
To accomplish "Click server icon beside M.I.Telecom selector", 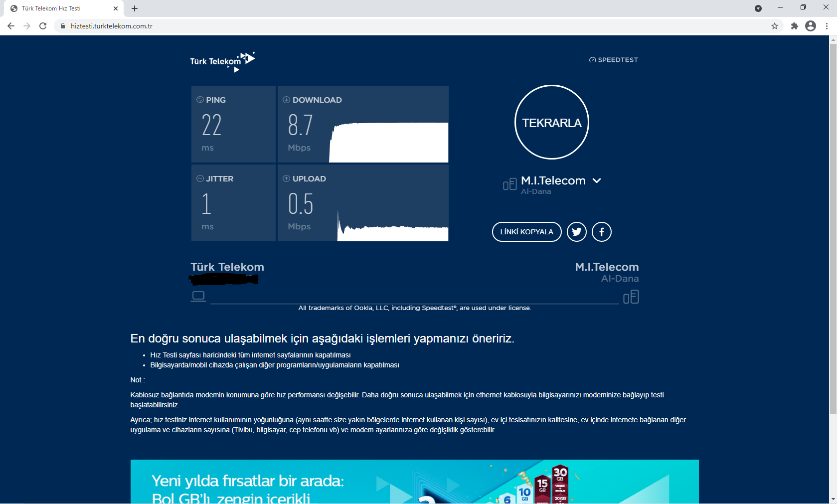I will (509, 184).
